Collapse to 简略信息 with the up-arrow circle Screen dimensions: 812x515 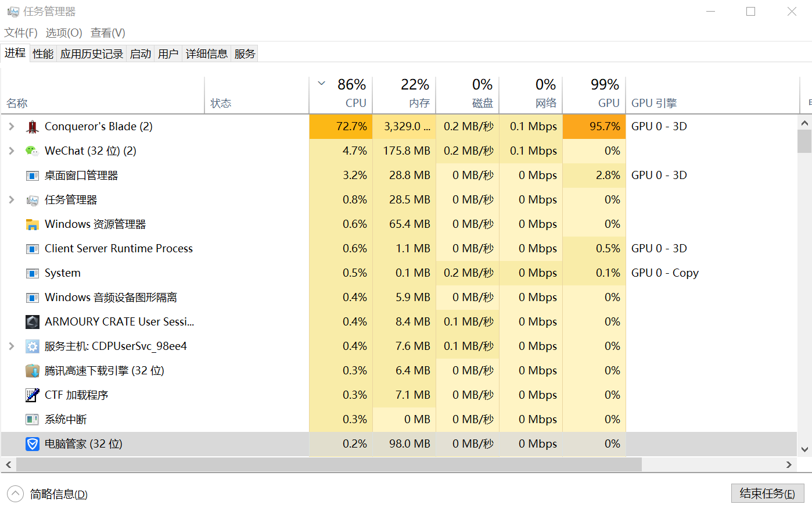pos(15,494)
